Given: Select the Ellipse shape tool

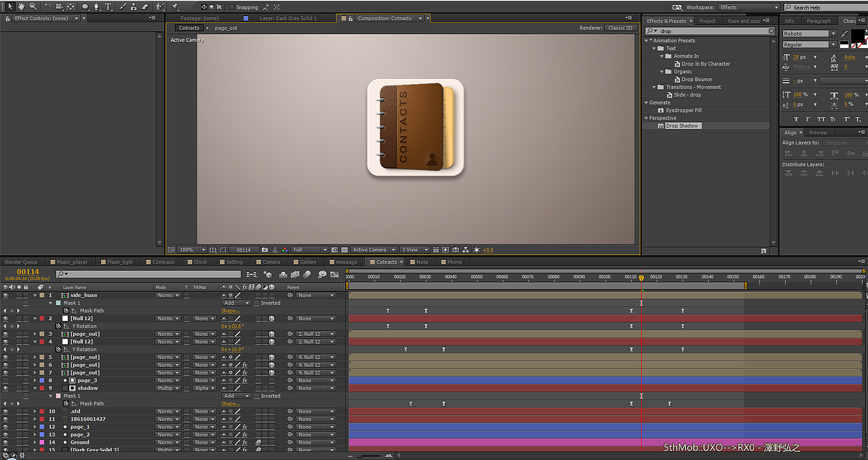Looking at the screenshot, I should pos(85,6).
